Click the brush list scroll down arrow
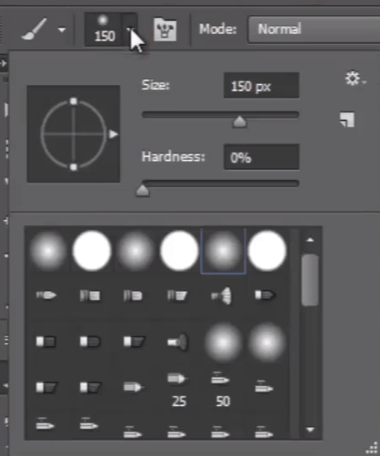 coord(310,430)
